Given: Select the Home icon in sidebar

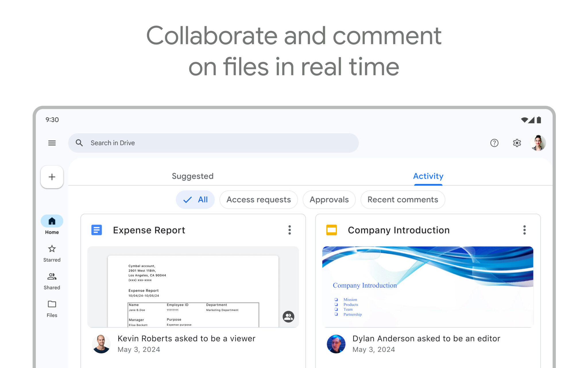Looking at the screenshot, I should pos(52,221).
